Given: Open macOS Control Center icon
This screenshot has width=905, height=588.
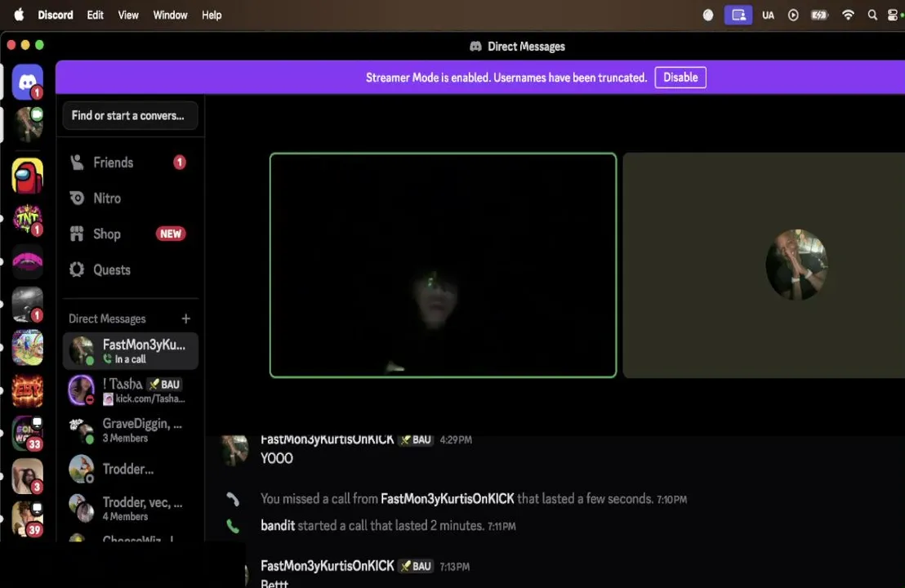Looking at the screenshot, I should click(x=893, y=15).
